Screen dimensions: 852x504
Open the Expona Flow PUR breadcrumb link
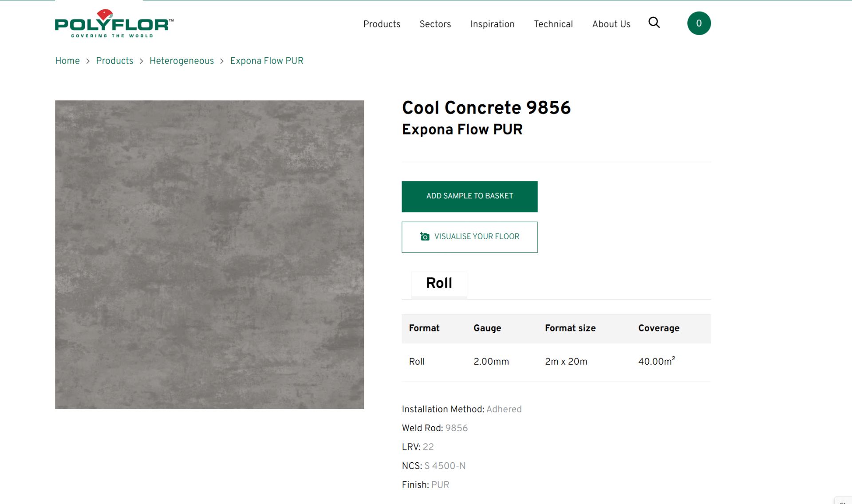click(266, 61)
